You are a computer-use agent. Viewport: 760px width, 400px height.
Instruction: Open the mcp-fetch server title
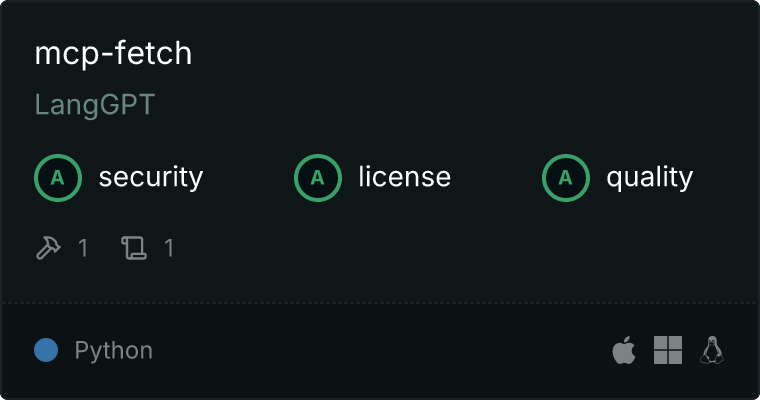[113, 53]
